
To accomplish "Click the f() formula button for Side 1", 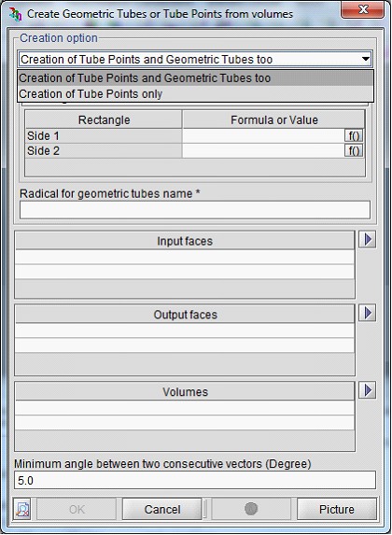I will pyautogui.click(x=354, y=135).
